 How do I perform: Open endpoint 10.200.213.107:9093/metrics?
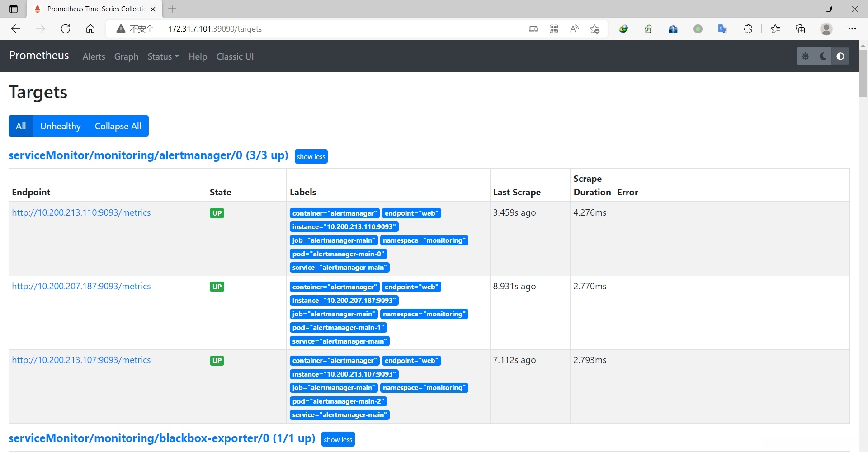[x=81, y=360]
